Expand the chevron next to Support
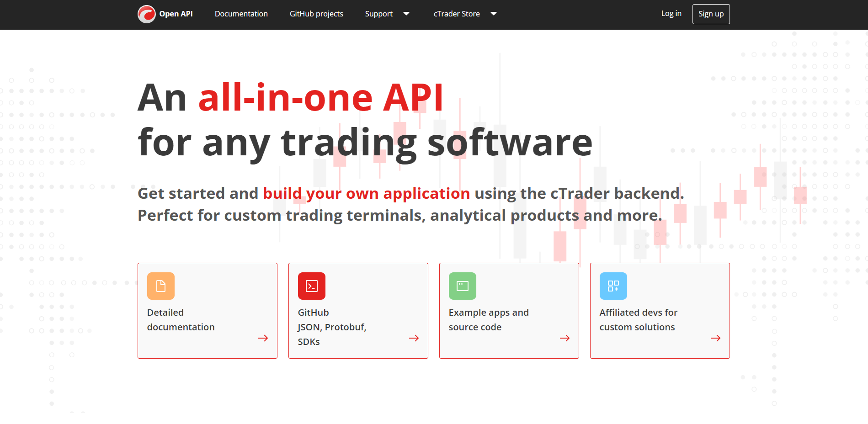The height and width of the screenshot is (424, 868). pyautogui.click(x=406, y=14)
